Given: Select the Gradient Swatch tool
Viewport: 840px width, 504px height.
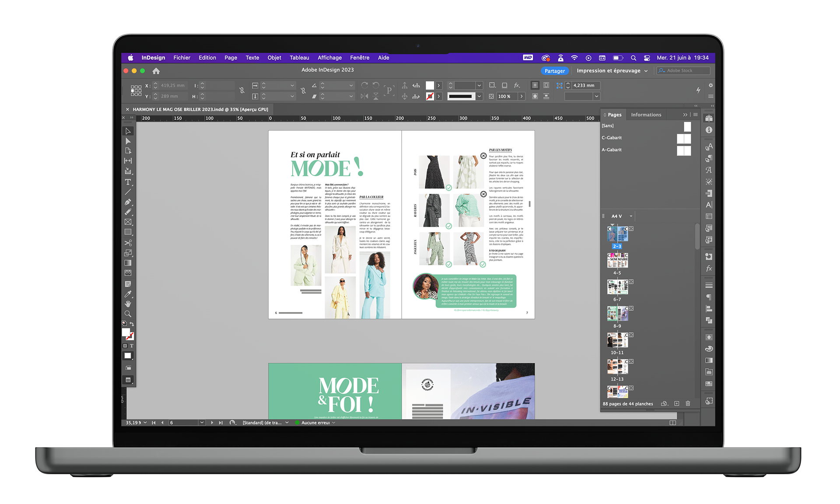Looking at the screenshot, I should [x=128, y=263].
